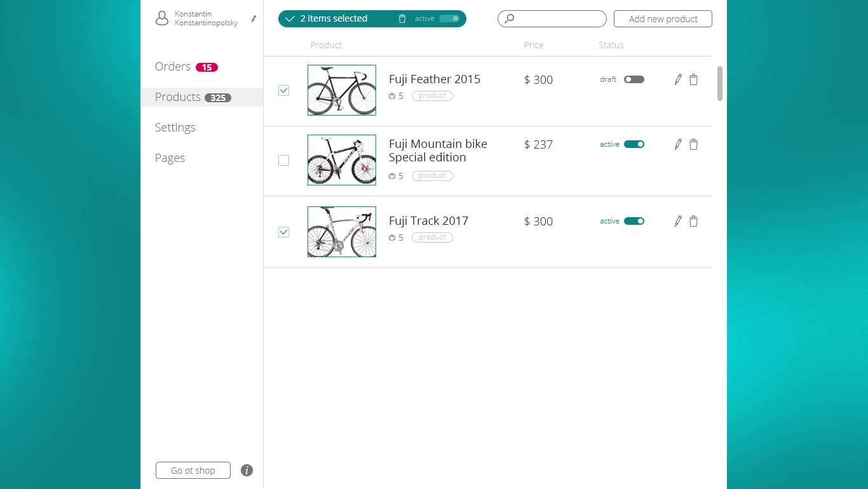Viewport: 868px width, 489px height.
Task: Click product tag under Fuji Mountain bike
Action: click(432, 176)
